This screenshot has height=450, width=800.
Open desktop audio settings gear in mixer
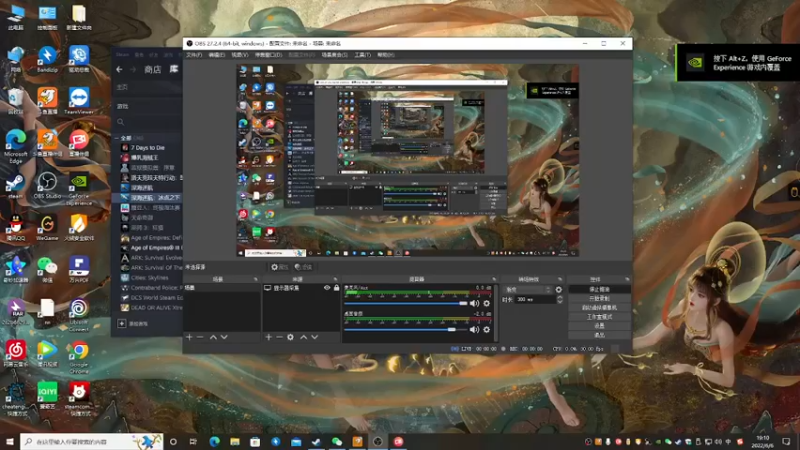(x=486, y=330)
